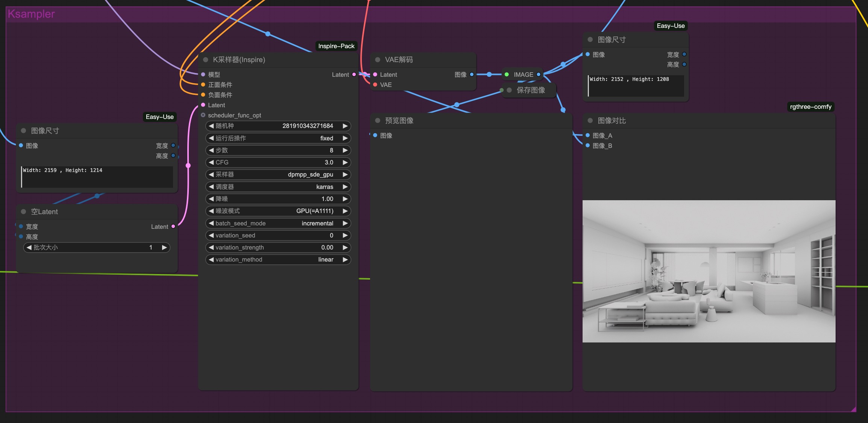Click the Latent output socket of 空Latent

tap(173, 227)
